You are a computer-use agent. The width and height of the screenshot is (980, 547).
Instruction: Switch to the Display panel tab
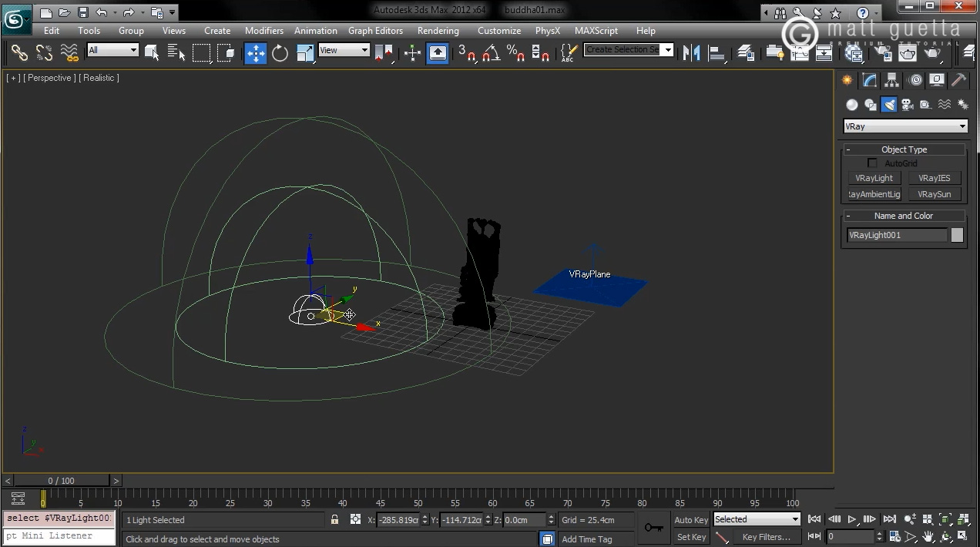937,80
